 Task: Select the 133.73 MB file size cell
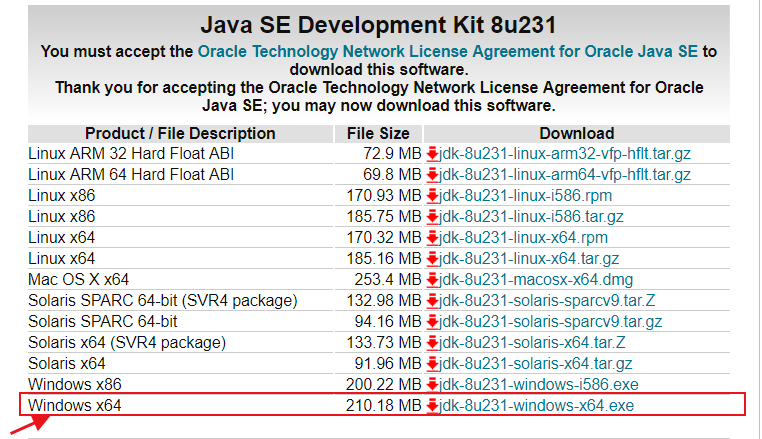[384, 342]
